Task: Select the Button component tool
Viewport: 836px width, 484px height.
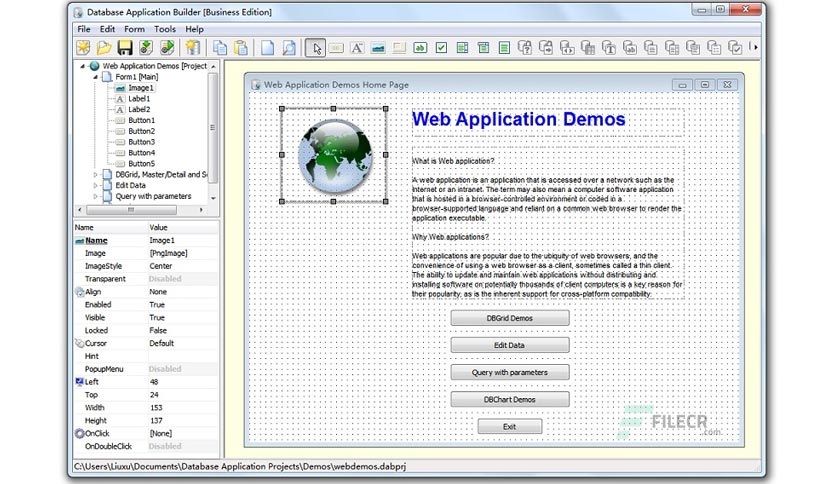Action: point(336,48)
